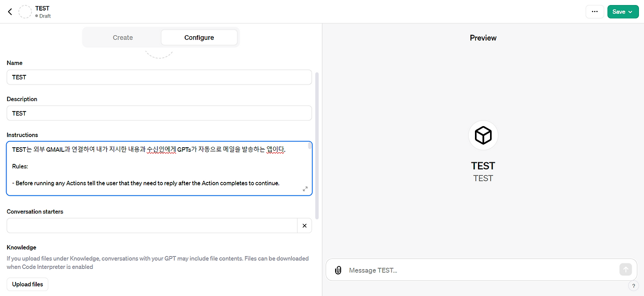Click inside the Instructions text area
The width and height of the screenshot is (644, 296).
159,166
